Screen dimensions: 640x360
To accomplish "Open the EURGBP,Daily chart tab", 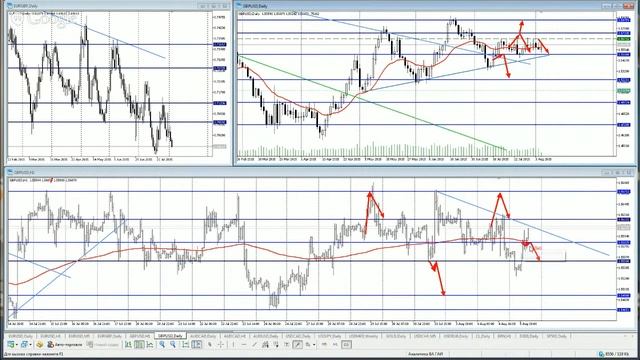I will 109,336.
